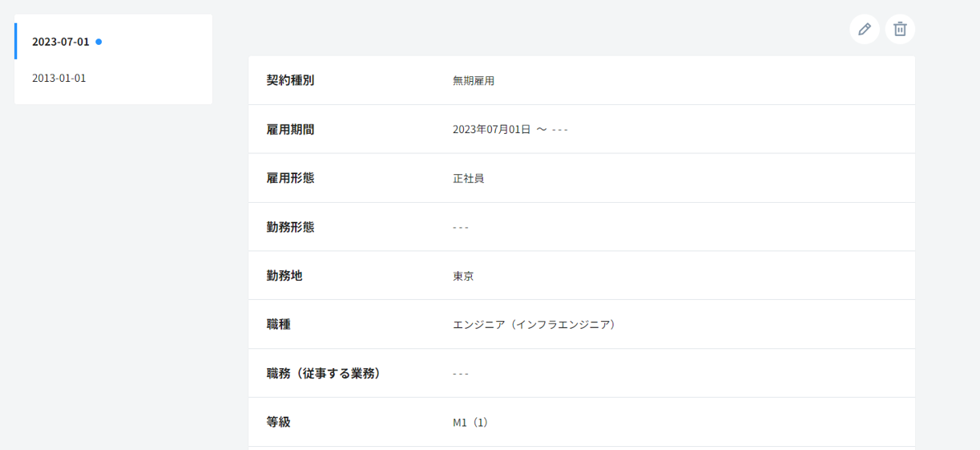Click the 職務（従事する業務） row label

(324, 374)
